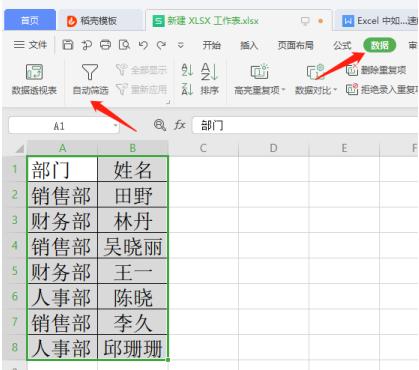Sort ascending with the A-Z icon
Image resolution: width=419 pixels, height=370 pixels.
click(187, 70)
